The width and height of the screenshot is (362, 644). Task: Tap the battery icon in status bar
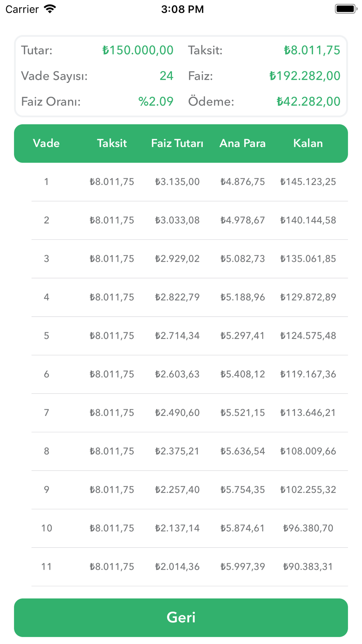click(x=346, y=9)
